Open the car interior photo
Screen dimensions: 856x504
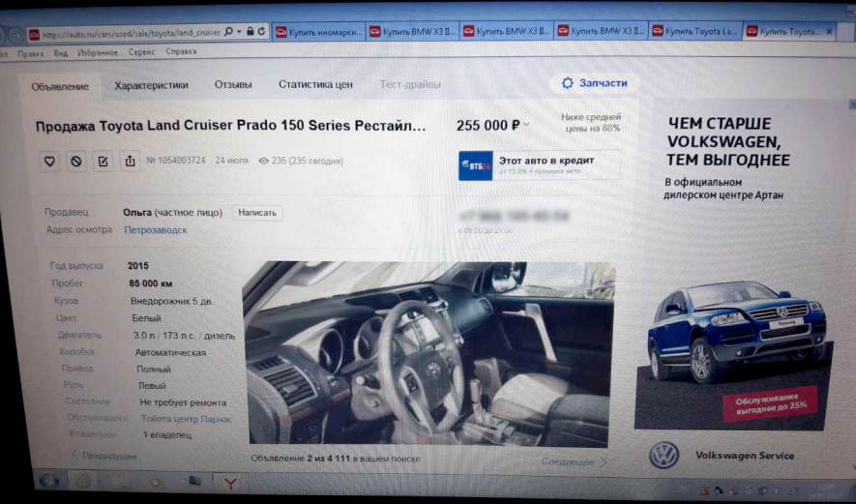pyautogui.click(x=429, y=353)
